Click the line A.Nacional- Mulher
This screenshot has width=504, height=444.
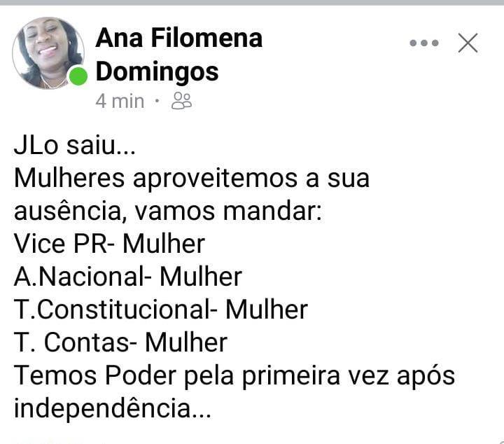click(x=128, y=277)
